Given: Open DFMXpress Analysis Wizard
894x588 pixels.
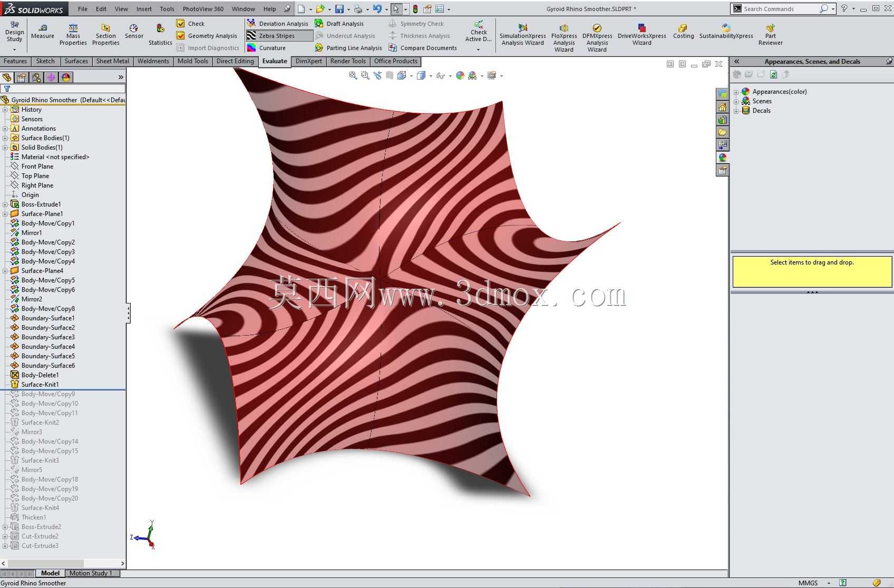Looking at the screenshot, I should [x=597, y=38].
